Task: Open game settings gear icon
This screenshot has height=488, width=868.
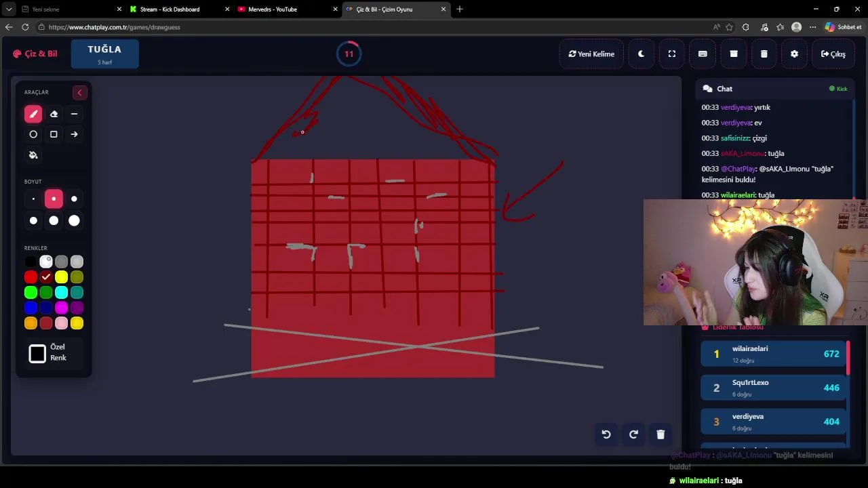Action: [x=795, y=54]
